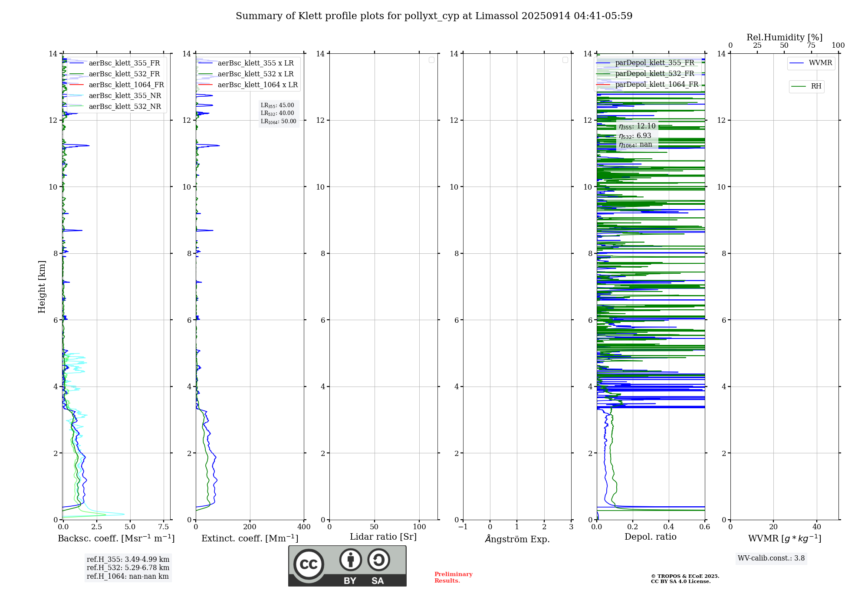This screenshot has height=590, width=868.
Task: Click the Rel.Humidity [%] top axis label
Action: pyautogui.click(x=784, y=38)
